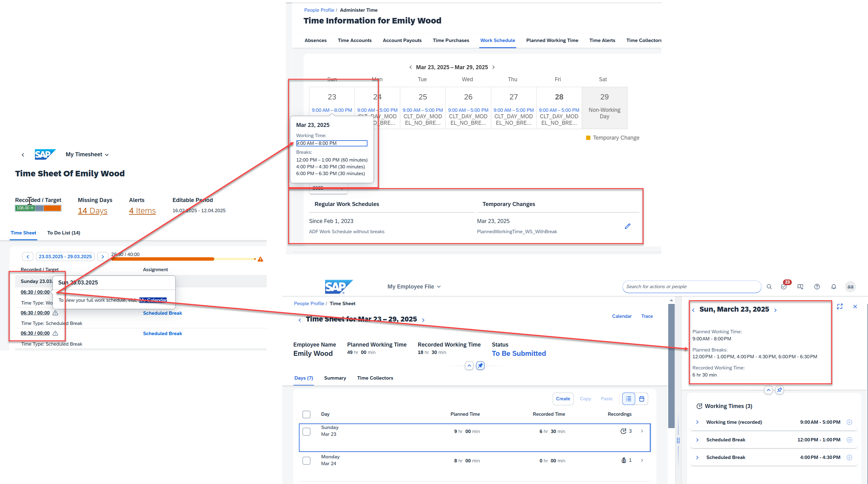Open the 4 Items alerts link
The height and width of the screenshot is (484, 868).
point(142,211)
